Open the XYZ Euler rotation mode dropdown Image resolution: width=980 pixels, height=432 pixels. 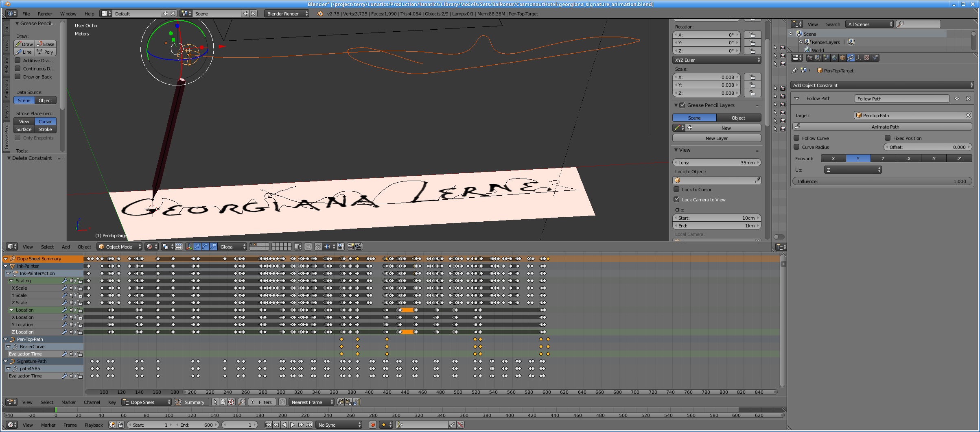pyautogui.click(x=717, y=60)
